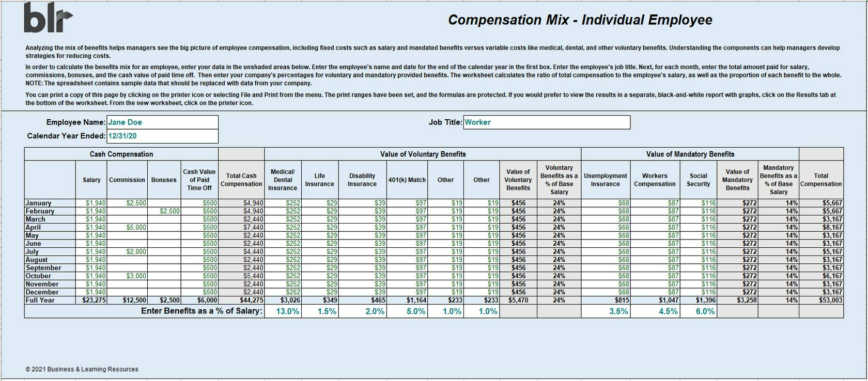Screen dimensions: 868x381
Task: Click the Medical/Dental Insurance column header
Action: (283, 180)
